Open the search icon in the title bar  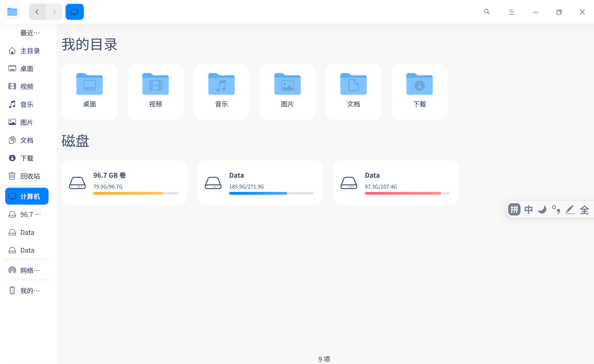487,12
